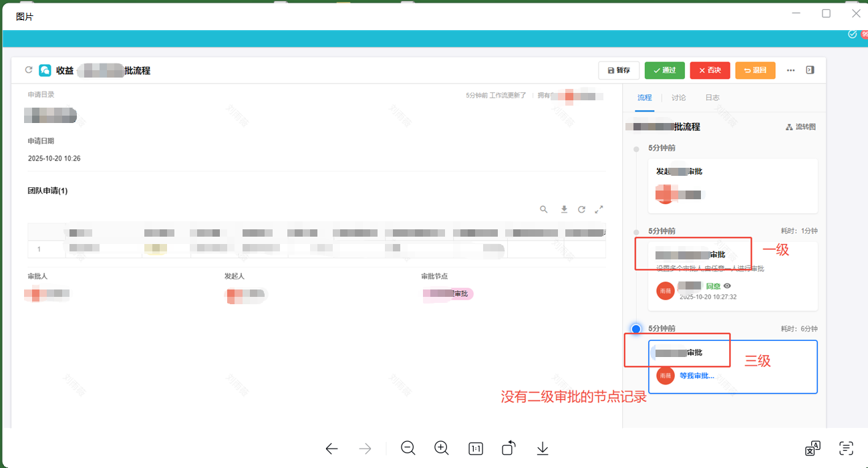Click the 5分钟前 工作流更新了 status text

tap(496, 96)
